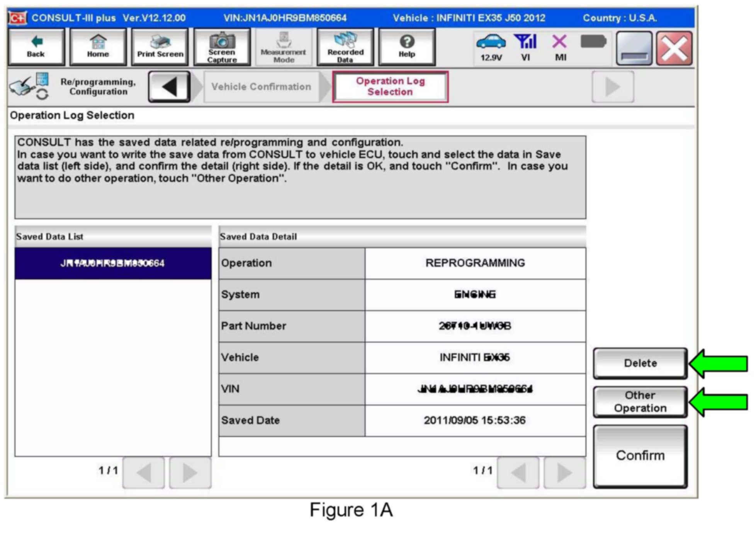Click the MI status X icon
This screenshot has width=756, height=538.
click(560, 47)
